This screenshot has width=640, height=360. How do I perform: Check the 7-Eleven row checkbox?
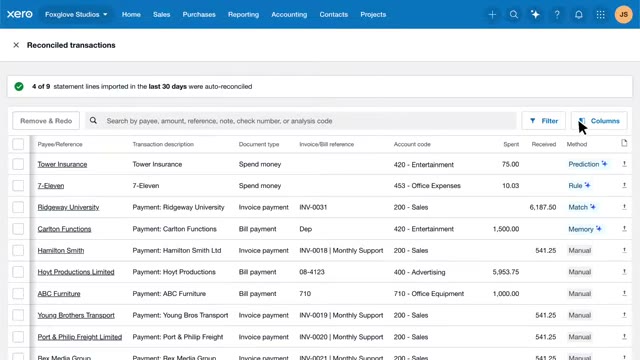pyautogui.click(x=18, y=186)
